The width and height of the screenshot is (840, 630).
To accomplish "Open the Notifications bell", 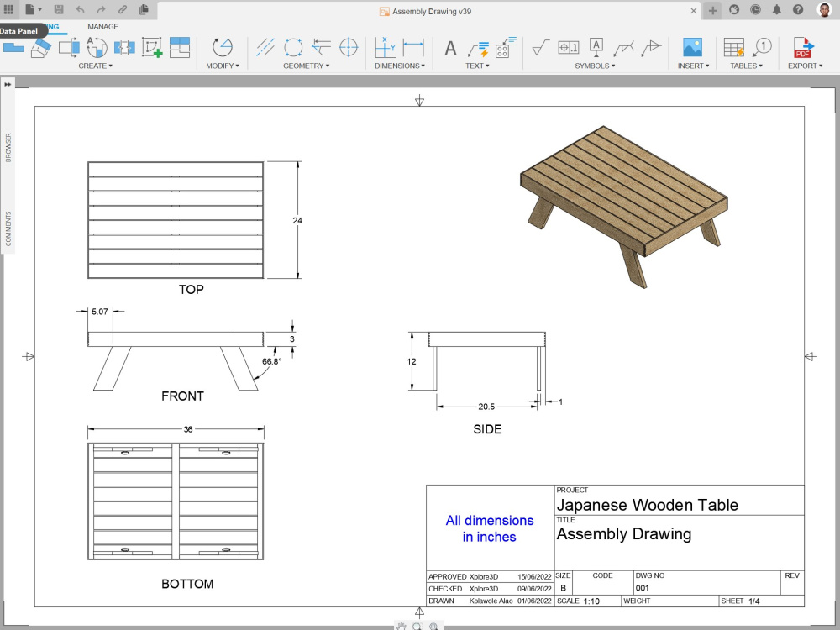I will pyautogui.click(x=777, y=9).
